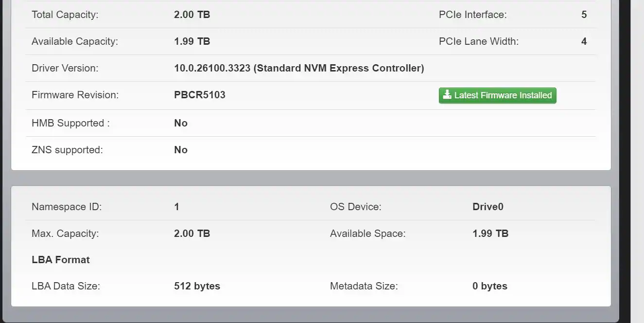
Task: Click the Metadata Size value 0 bytes
Action: pos(490,286)
